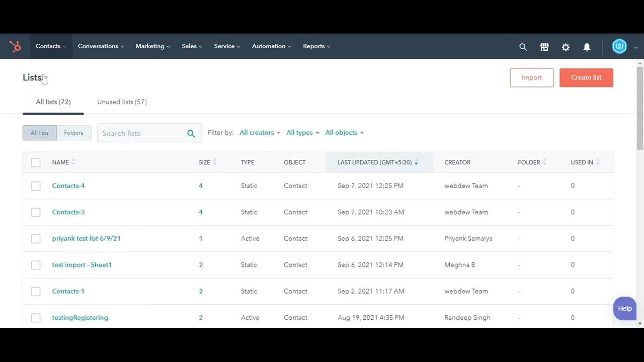Click the account avatar icon
644x362 pixels.
point(619,46)
